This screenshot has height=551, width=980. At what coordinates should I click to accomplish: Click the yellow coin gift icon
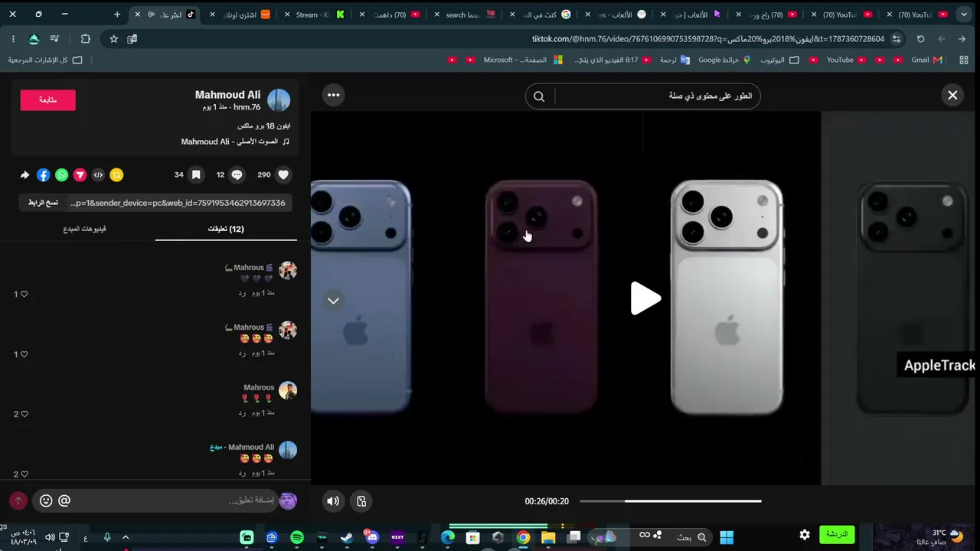(x=116, y=175)
